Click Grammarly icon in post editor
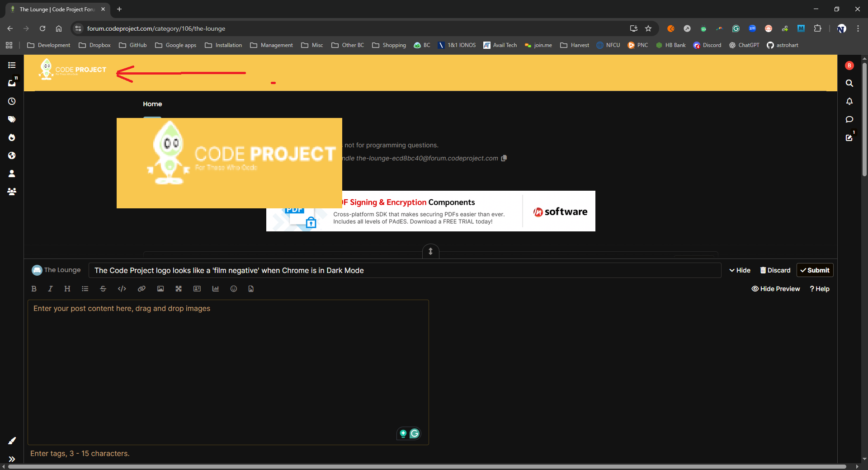The height and width of the screenshot is (470, 868). [415, 433]
